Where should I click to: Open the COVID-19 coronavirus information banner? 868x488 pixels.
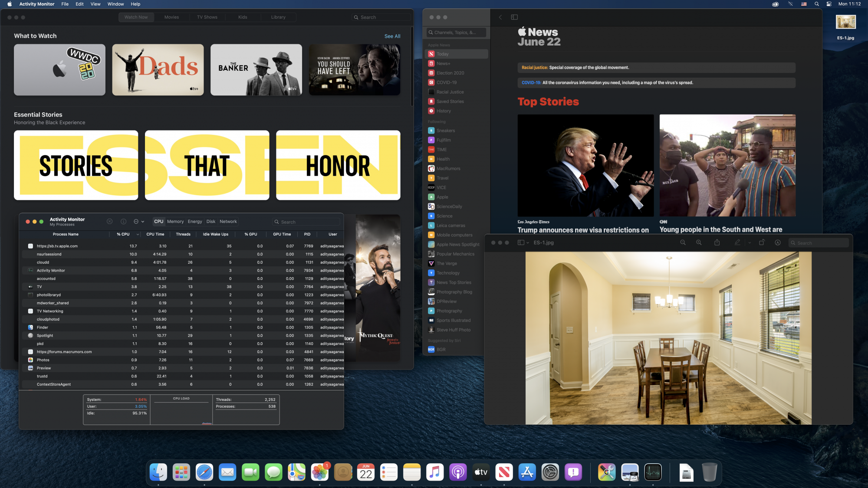[x=657, y=83]
